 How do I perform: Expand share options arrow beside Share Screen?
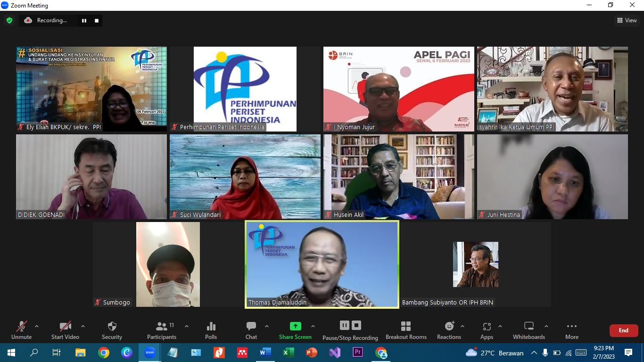point(313,326)
